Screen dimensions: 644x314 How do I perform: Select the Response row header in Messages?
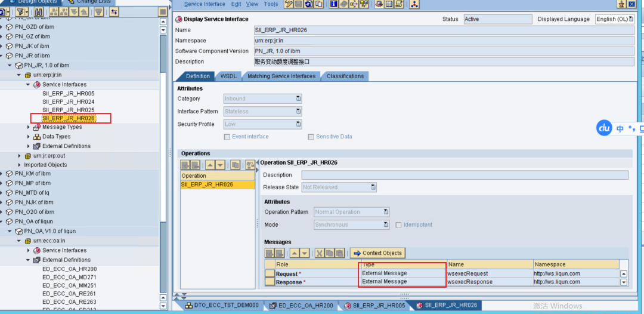(270, 282)
